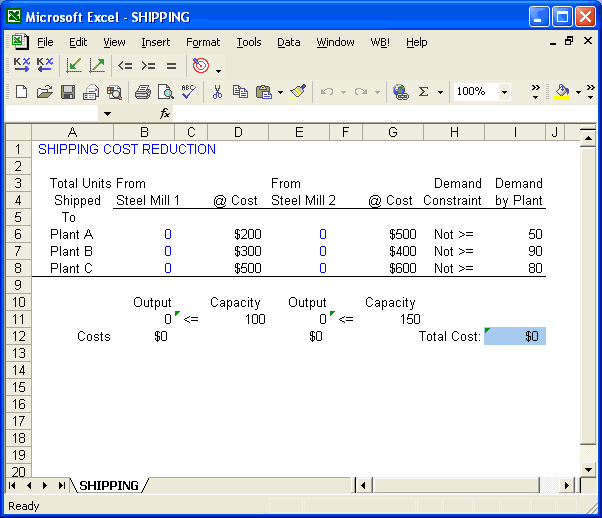Open the Redo history dropdown

coord(377,92)
